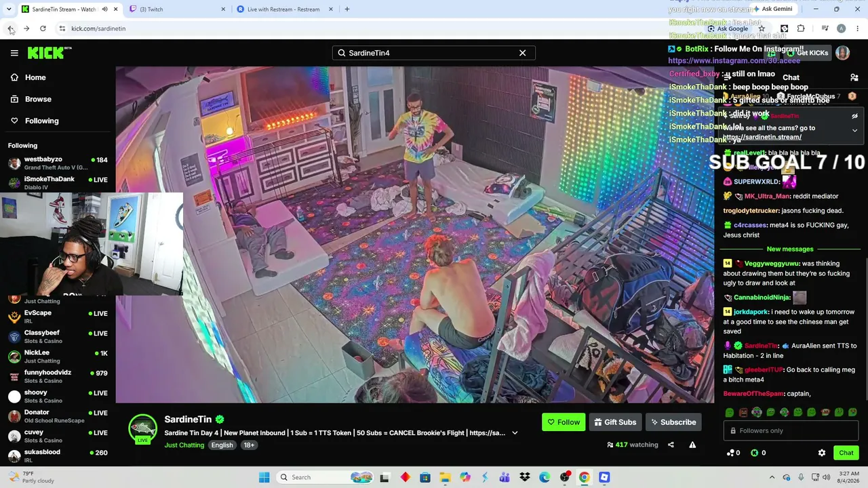868x488 pixels.
Task: Open funnyhoodvidz channel in sidebar
Action: click(58, 376)
